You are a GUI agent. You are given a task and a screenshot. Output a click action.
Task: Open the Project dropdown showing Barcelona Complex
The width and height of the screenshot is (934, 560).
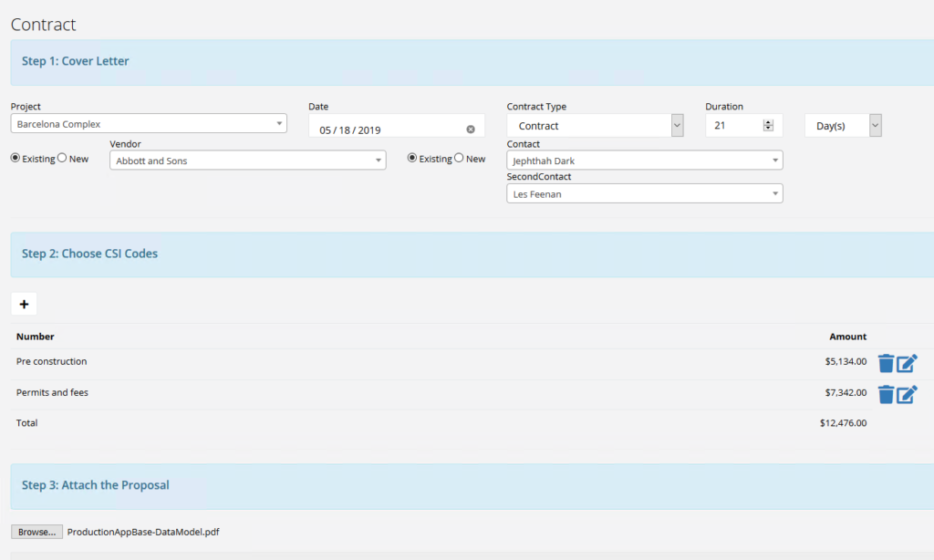149,123
